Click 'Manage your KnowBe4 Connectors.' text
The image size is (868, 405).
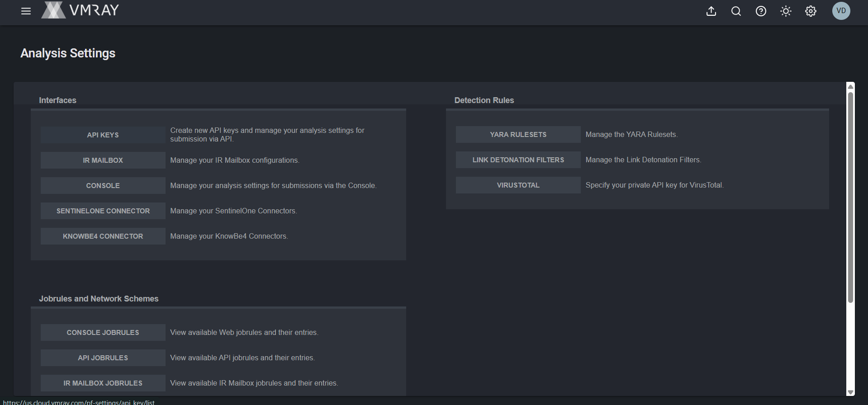(229, 236)
